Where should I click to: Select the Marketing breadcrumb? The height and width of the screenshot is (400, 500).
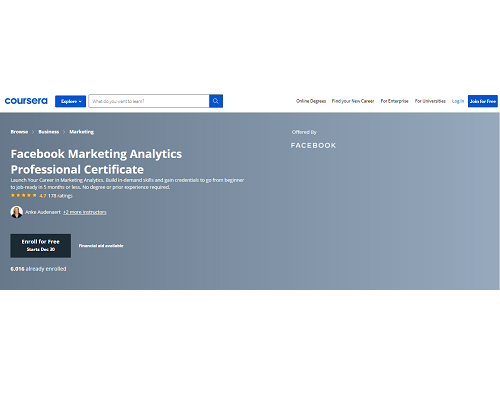coord(82,132)
